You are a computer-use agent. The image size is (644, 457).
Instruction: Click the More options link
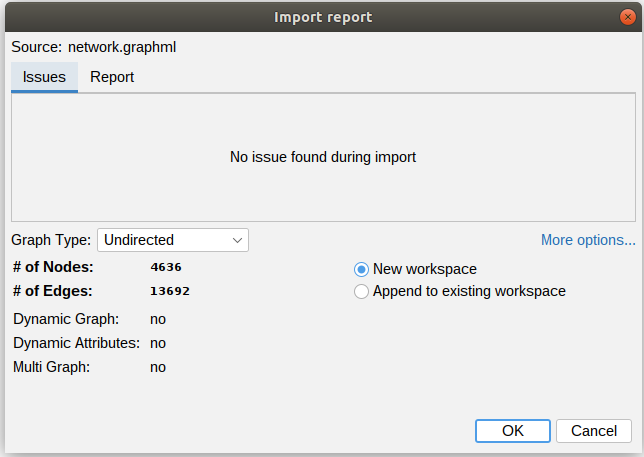coord(588,240)
